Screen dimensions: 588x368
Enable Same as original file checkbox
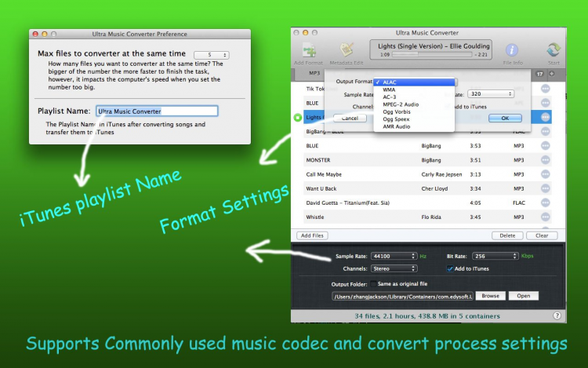[373, 283]
